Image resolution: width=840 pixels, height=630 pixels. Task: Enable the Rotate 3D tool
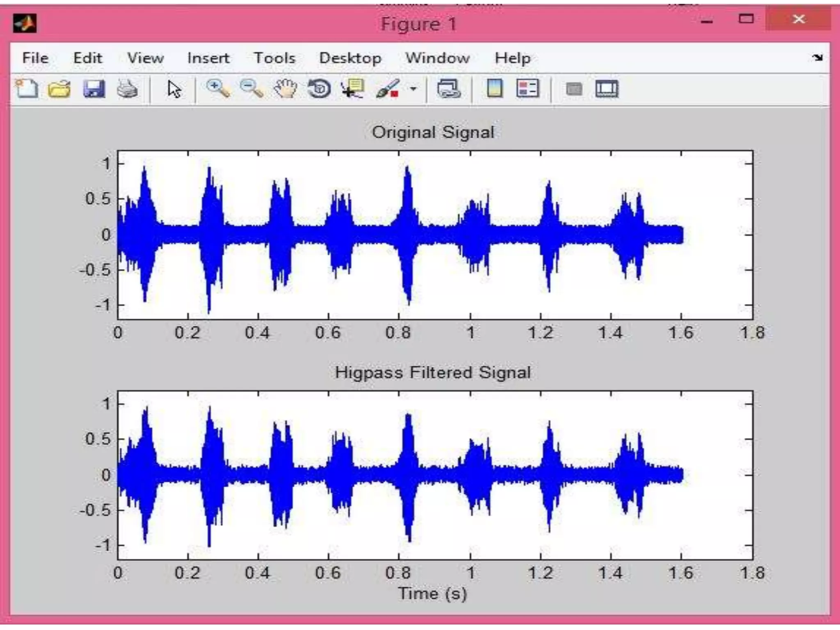click(319, 89)
